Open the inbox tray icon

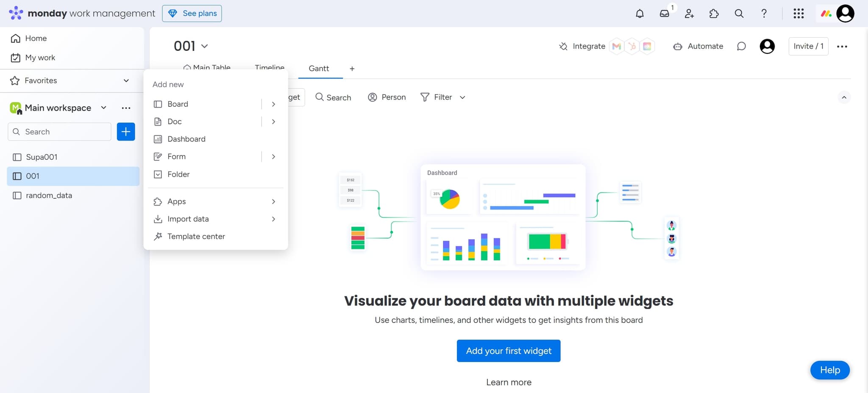pos(664,14)
